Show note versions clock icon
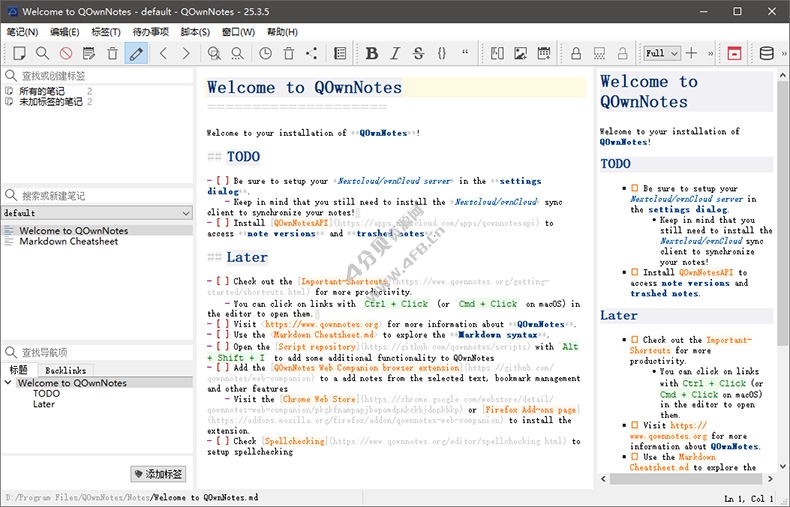The height and width of the screenshot is (507, 790). (x=265, y=53)
